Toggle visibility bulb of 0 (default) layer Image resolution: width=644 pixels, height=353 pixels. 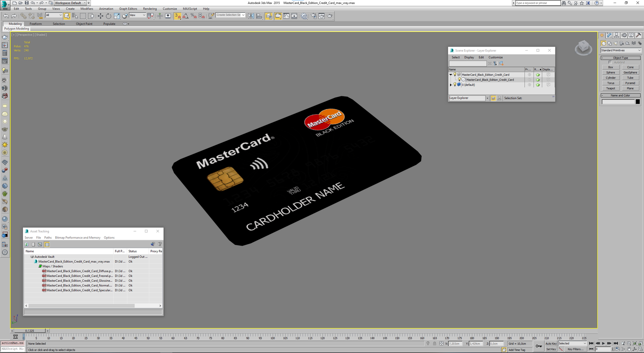(x=455, y=85)
